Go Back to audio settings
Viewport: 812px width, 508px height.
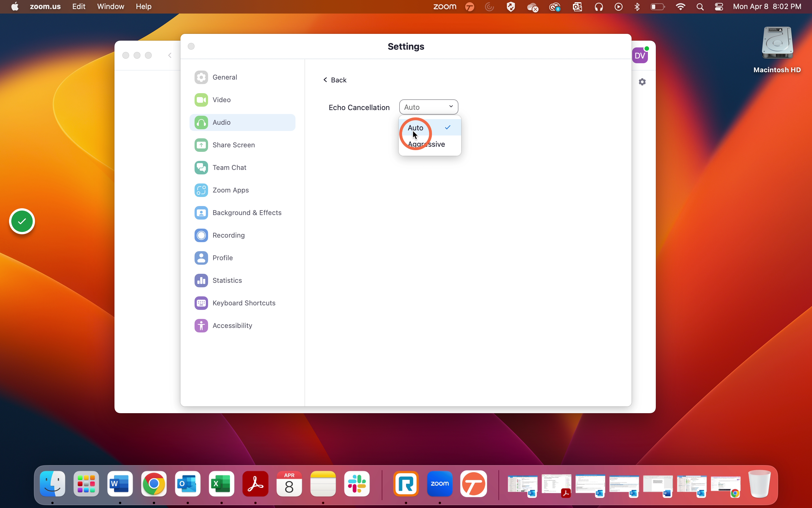(335, 80)
